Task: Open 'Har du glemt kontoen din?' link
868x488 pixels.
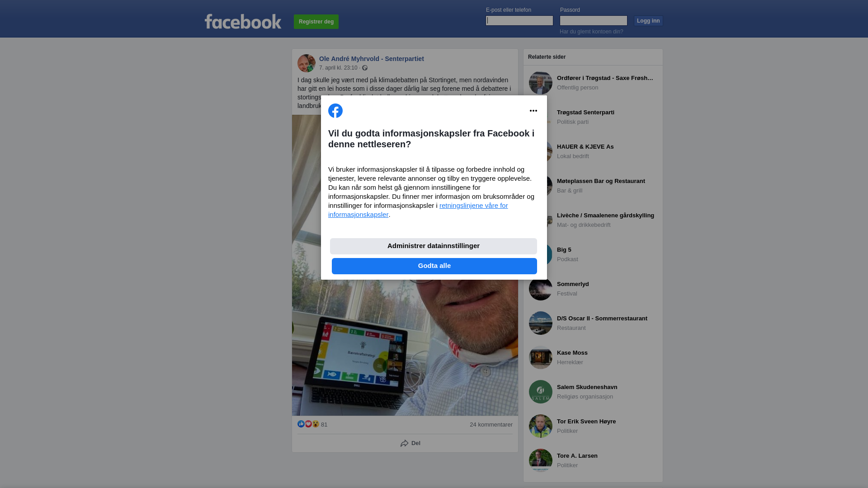Action: (591, 32)
